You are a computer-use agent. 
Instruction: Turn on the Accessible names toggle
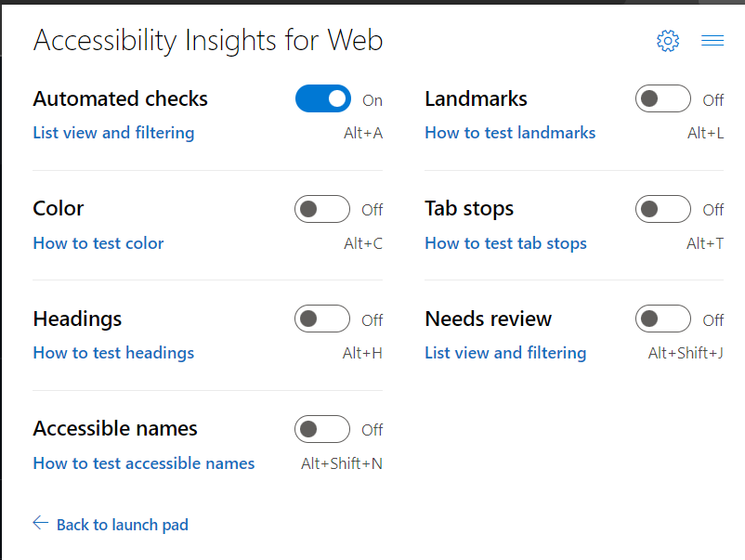point(321,429)
